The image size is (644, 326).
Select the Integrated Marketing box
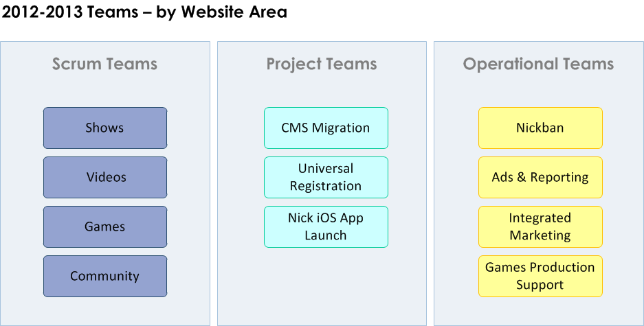(x=540, y=226)
